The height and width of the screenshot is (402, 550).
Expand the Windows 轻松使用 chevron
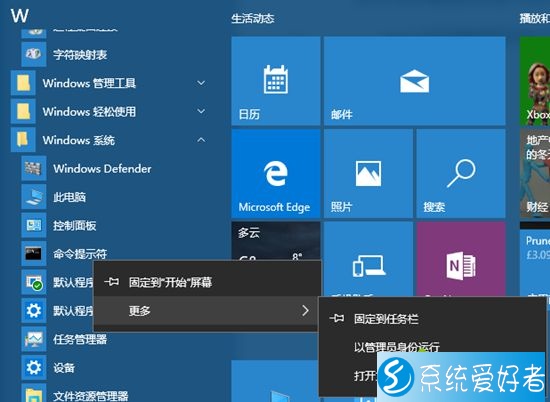click(201, 112)
